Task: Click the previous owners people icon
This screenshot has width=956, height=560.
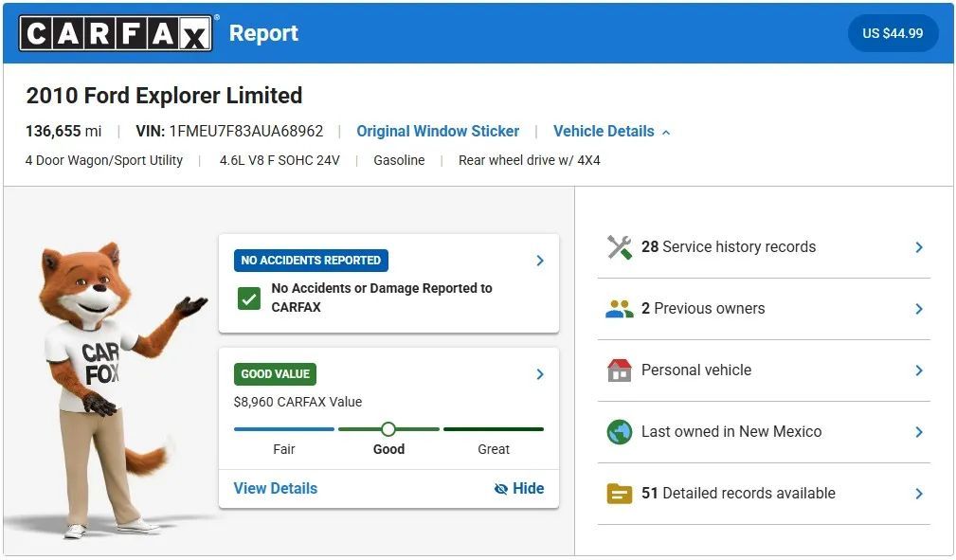Action: point(619,309)
